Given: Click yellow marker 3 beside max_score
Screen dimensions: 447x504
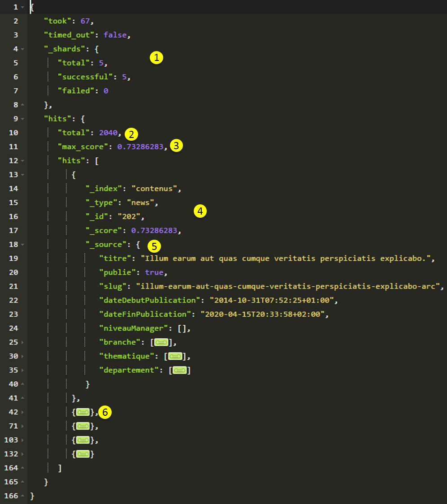Looking at the screenshot, I should [x=177, y=146].
